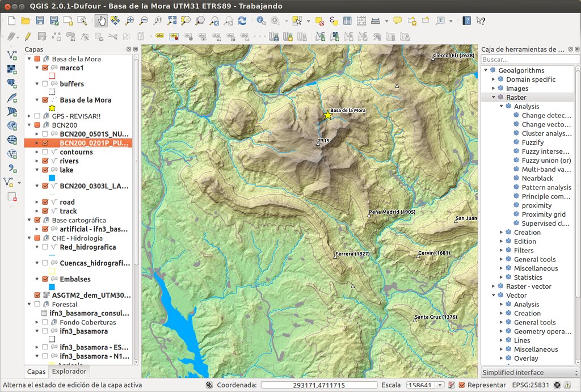Expand the Raster - vector toolbox node
Viewport: 581px width, 392px height.
(x=494, y=286)
